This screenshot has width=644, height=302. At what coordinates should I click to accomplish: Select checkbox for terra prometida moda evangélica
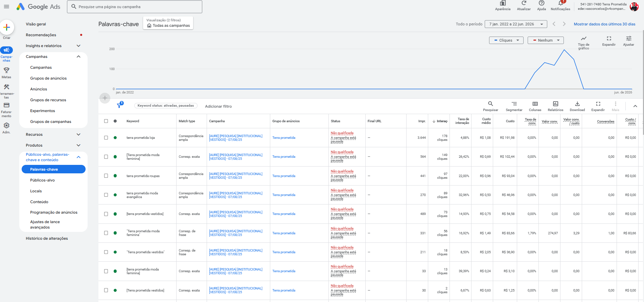[106, 195]
